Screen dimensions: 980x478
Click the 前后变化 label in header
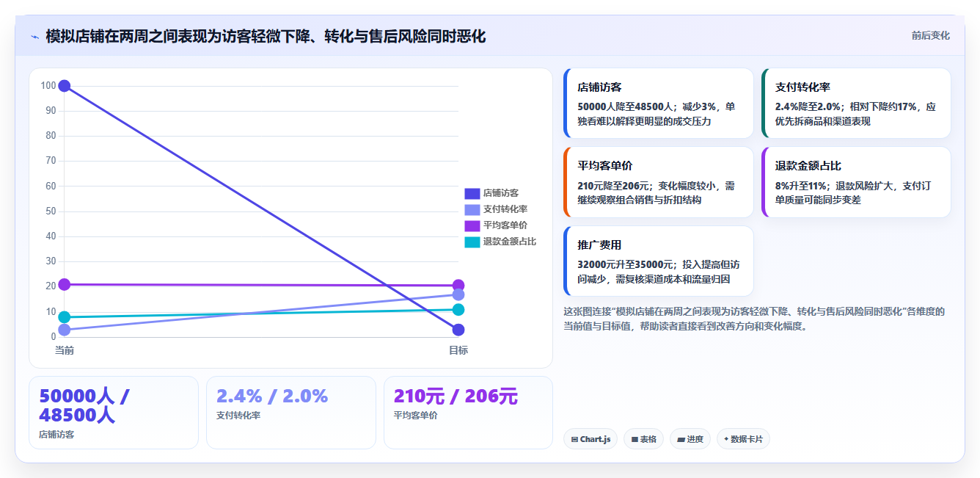[930, 35]
